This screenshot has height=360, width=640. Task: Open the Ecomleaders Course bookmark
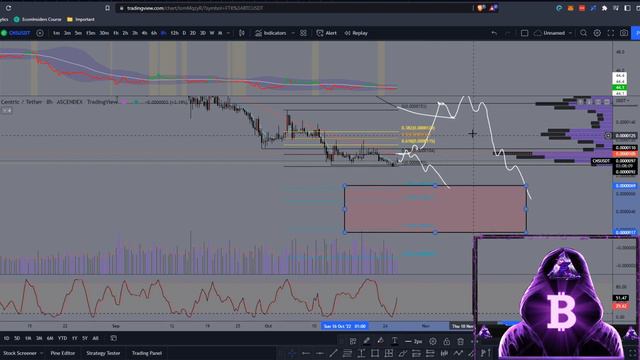pyautogui.click(x=38, y=19)
